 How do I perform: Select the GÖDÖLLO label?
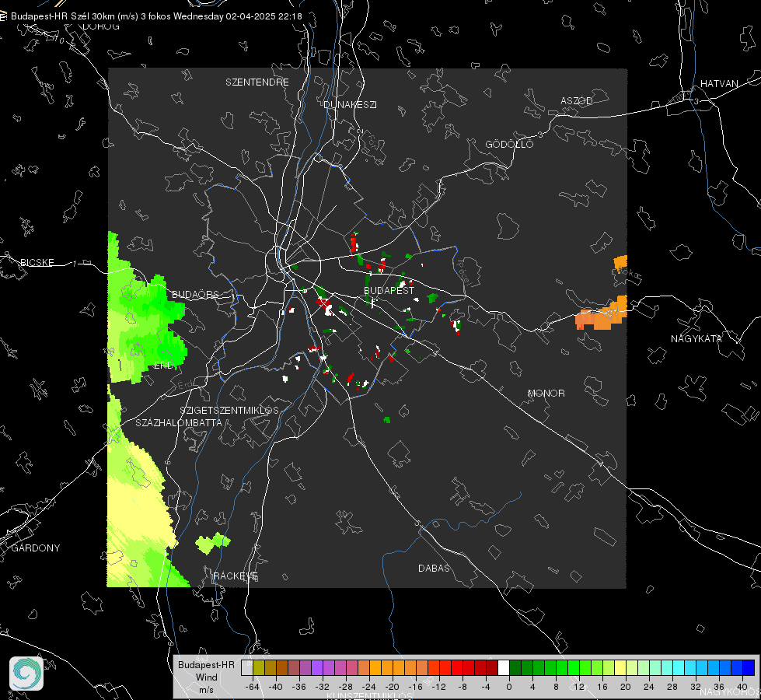(x=509, y=144)
